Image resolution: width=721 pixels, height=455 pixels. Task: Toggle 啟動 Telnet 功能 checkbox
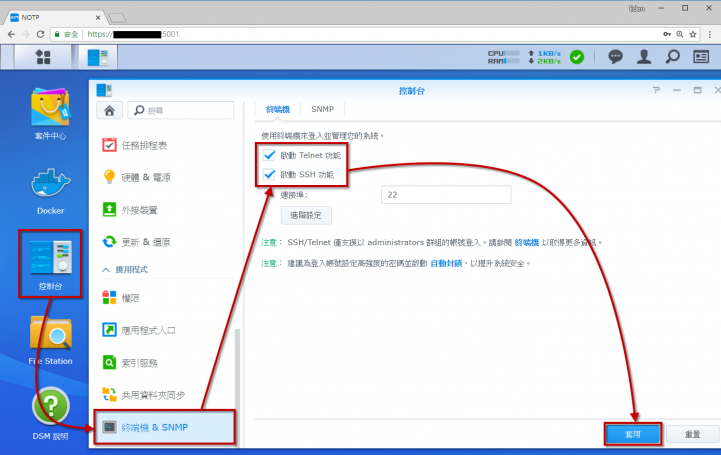(x=269, y=155)
